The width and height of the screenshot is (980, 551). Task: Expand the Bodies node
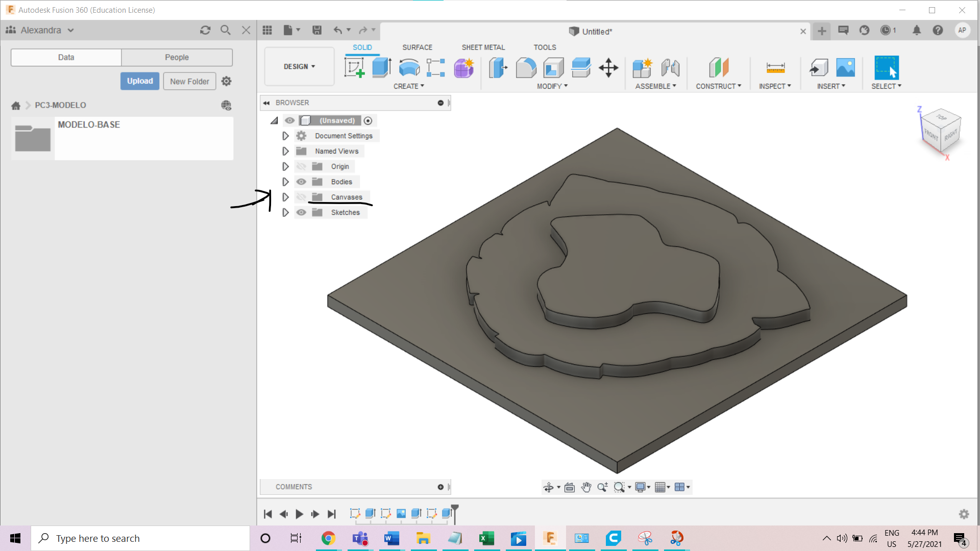(285, 182)
